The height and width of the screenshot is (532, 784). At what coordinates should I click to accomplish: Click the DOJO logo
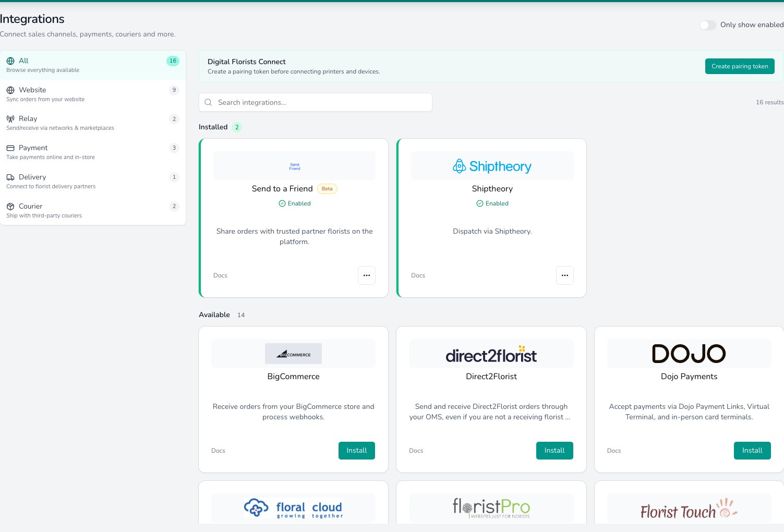point(689,354)
